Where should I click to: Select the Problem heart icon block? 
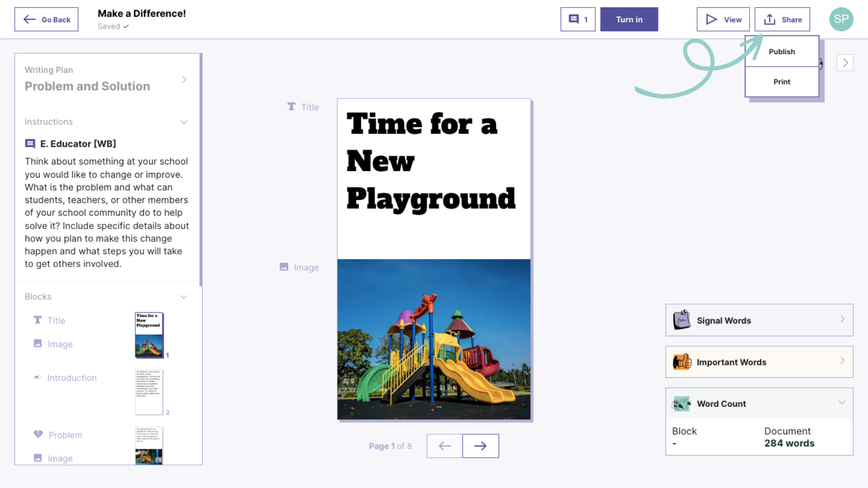(x=38, y=434)
